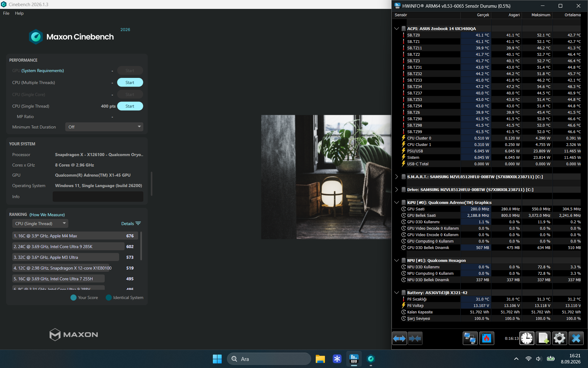Collapse NPU Qualcomm Hexagon group
This screenshot has height=368, width=588.
coord(397,260)
